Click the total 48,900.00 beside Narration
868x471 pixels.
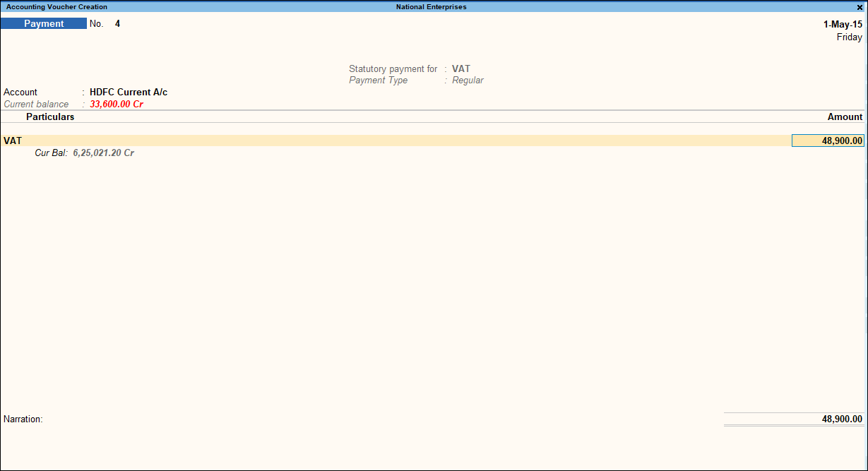pos(842,419)
